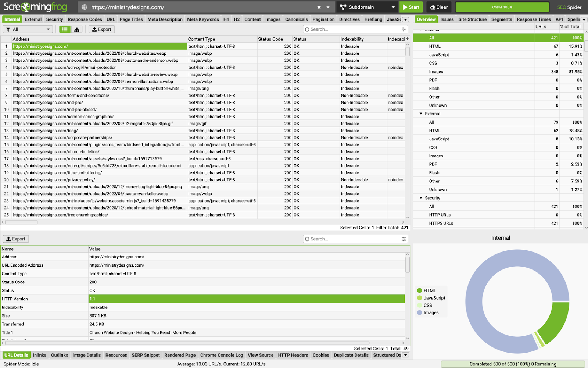This screenshot has height=368, width=588.
Task: Clear the URL with the X icon
Action: (319, 7)
